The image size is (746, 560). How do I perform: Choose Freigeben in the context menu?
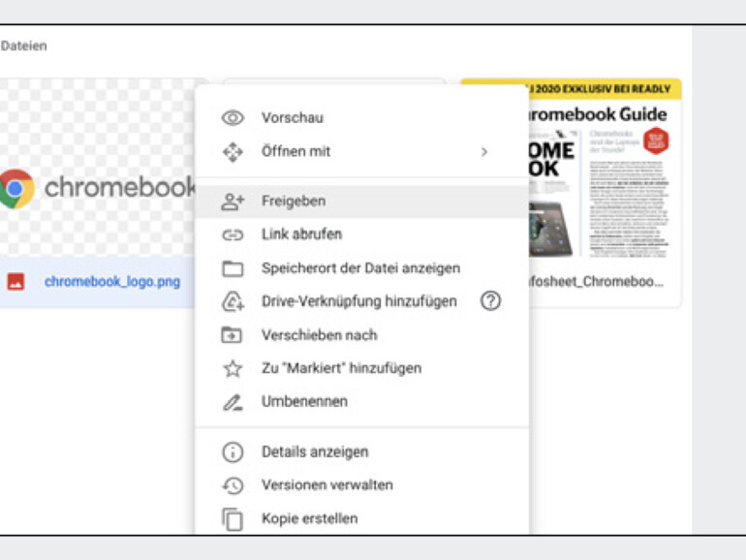(x=362, y=202)
